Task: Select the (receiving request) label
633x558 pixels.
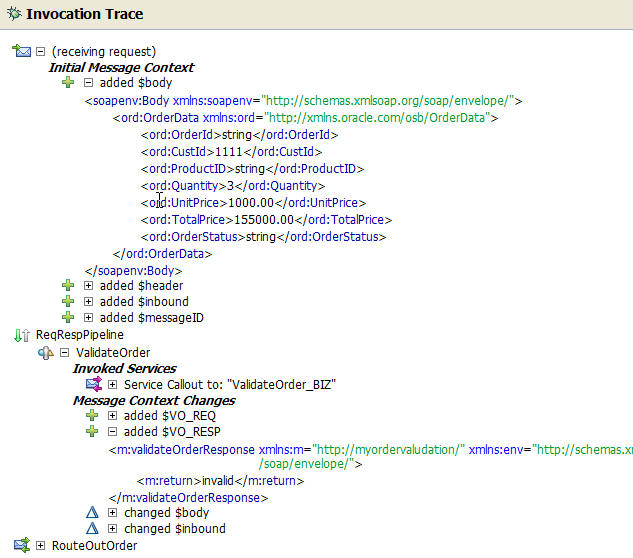Action: [x=104, y=52]
